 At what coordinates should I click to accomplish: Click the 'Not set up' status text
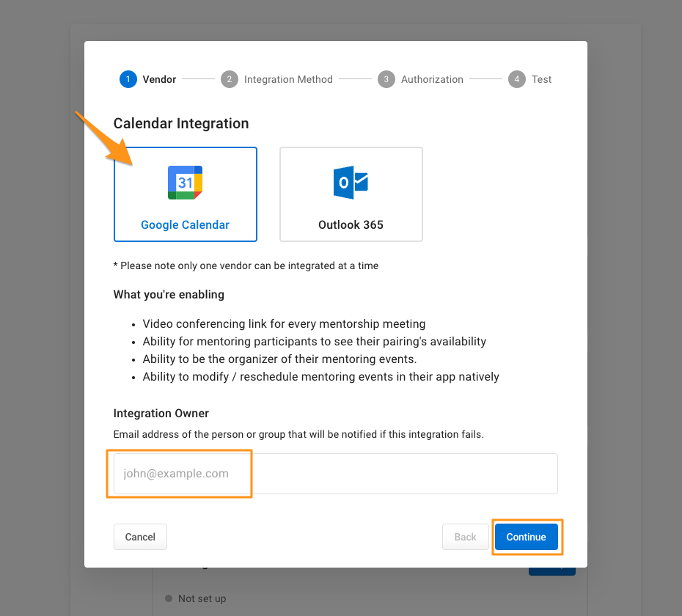pyautogui.click(x=202, y=598)
